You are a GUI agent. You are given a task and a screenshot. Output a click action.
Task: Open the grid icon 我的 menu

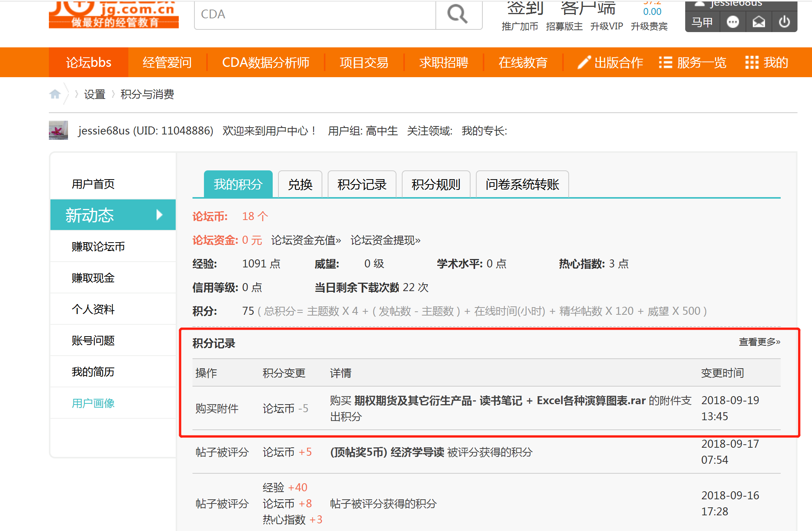[752, 62]
